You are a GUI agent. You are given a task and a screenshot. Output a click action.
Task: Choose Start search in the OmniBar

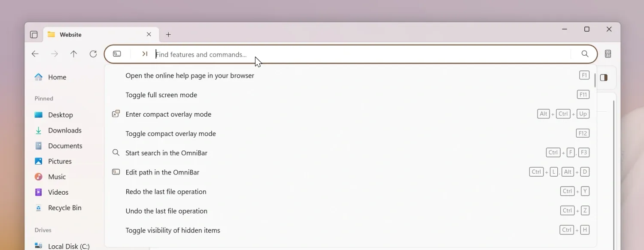tap(166, 153)
